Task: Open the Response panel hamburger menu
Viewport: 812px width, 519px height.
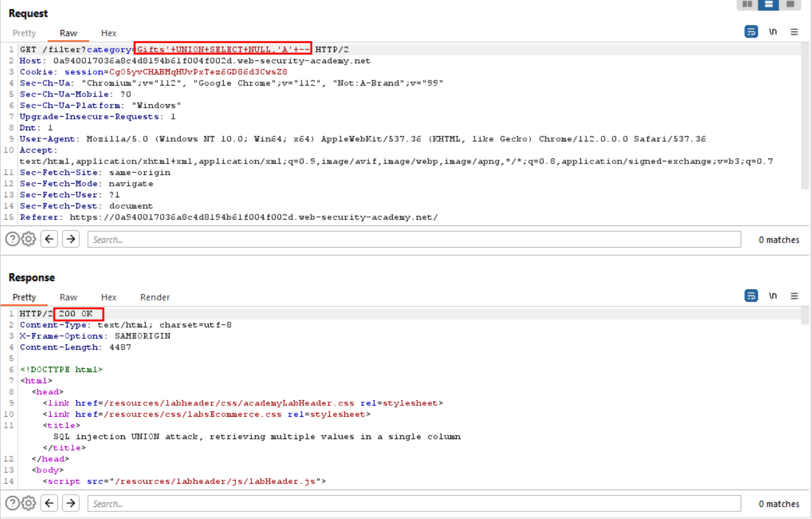Action: coord(794,296)
